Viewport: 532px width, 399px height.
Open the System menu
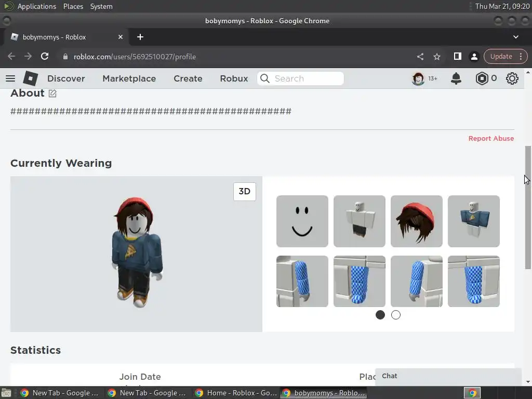click(x=101, y=6)
